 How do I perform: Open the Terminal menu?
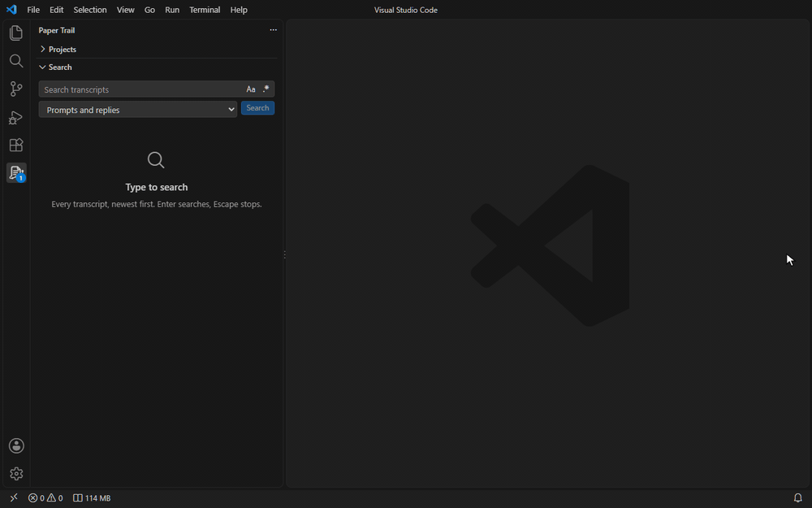pos(205,10)
